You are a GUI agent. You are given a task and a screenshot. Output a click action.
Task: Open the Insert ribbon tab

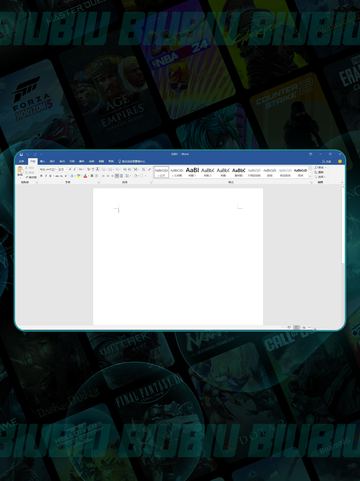[42, 161]
